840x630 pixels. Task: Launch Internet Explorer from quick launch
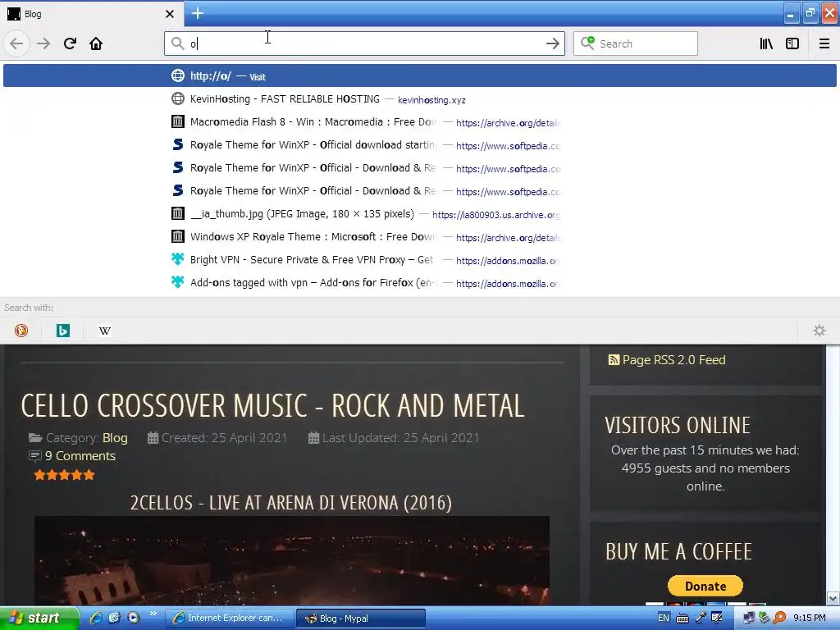coord(96,618)
